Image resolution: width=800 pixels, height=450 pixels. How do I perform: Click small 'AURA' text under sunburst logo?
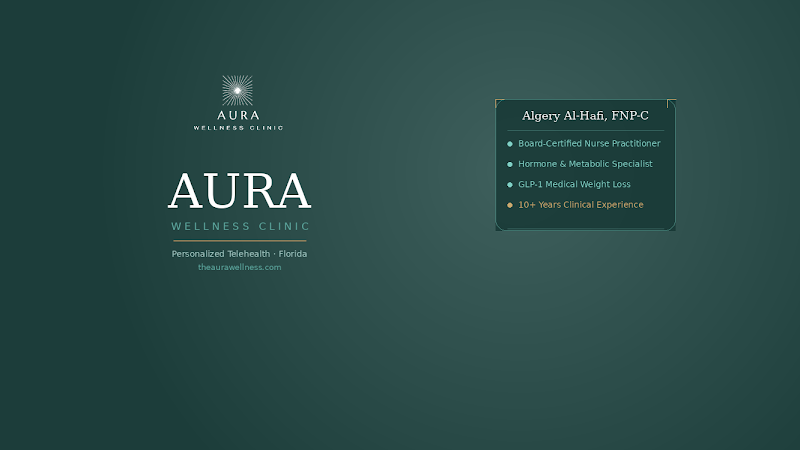point(238,115)
